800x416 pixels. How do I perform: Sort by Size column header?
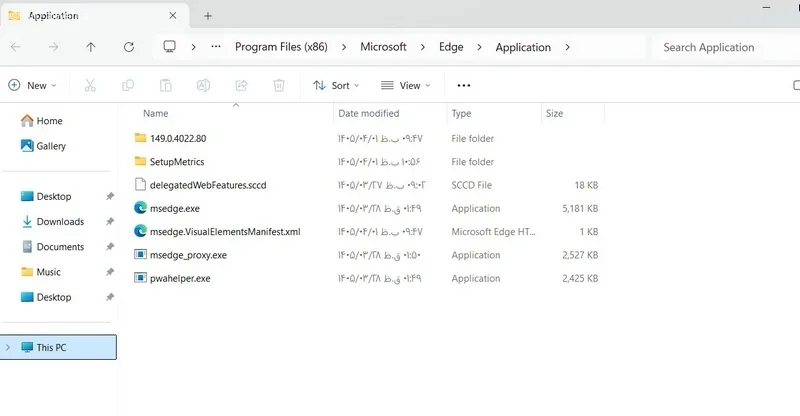pyautogui.click(x=554, y=113)
